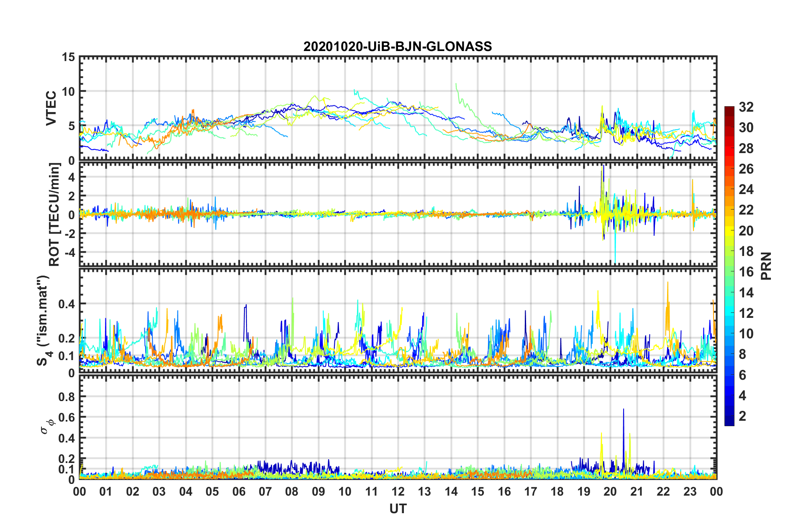Click colorbar tick label 24
This screenshot has width=796, height=532.
tap(746, 189)
